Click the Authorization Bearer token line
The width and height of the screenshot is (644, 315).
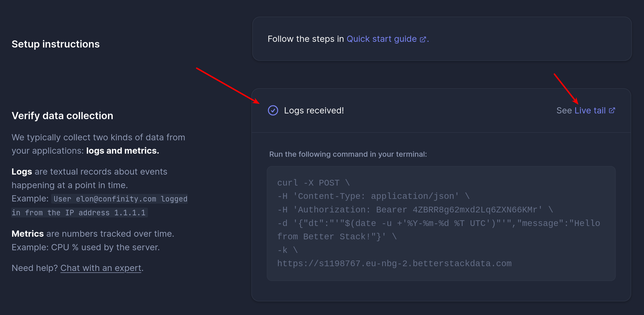point(415,210)
